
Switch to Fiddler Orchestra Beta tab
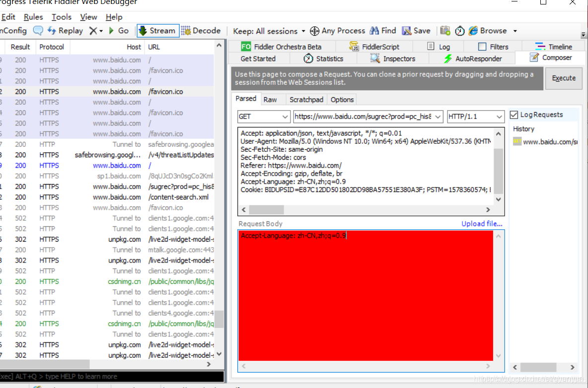coord(281,47)
